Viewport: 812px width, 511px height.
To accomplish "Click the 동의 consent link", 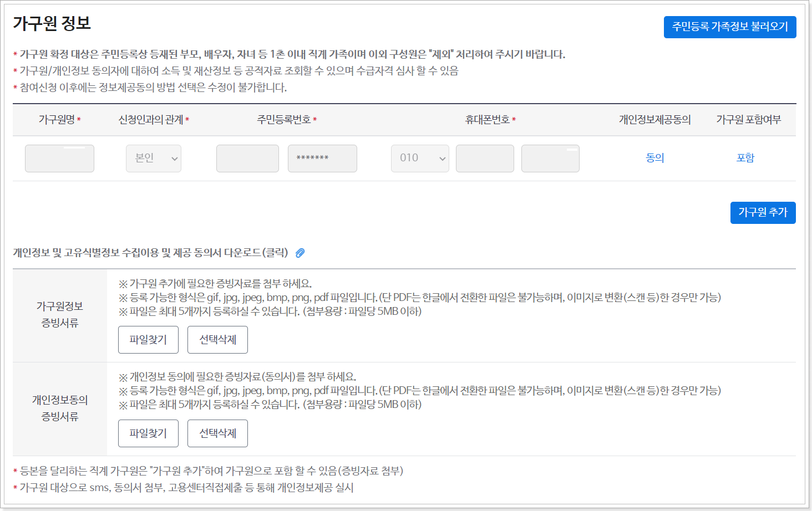I will tap(655, 158).
